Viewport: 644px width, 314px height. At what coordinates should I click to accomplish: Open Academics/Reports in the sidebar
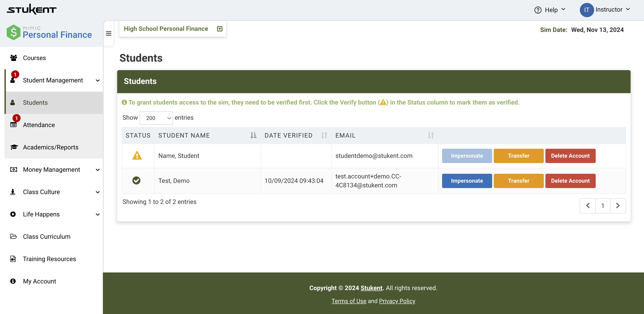pyautogui.click(x=51, y=147)
